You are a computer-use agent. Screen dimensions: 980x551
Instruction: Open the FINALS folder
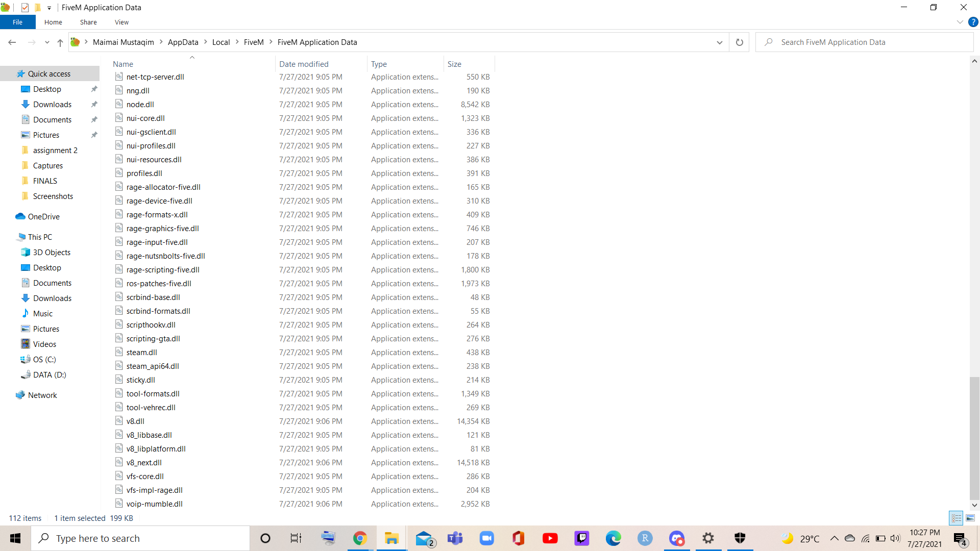coord(45,181)
